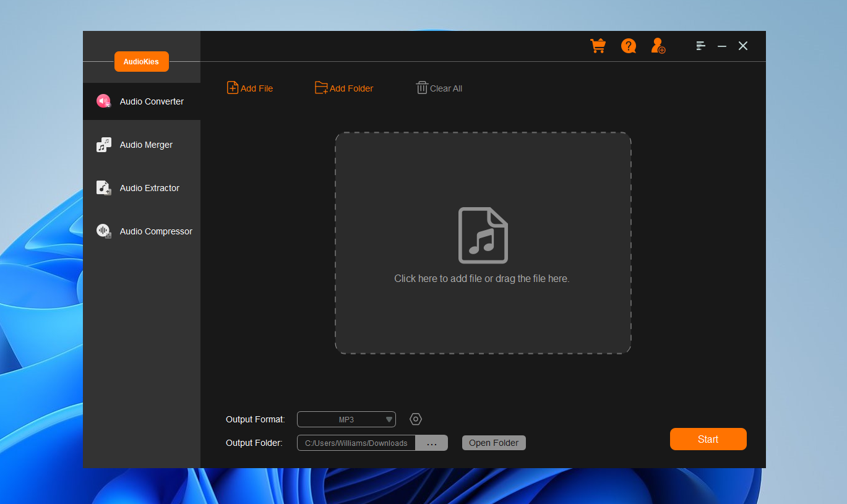Screen dimensions: 847x504
Task: Click the Audio Merger sidebar icon
Action: [x=103, y=145]
